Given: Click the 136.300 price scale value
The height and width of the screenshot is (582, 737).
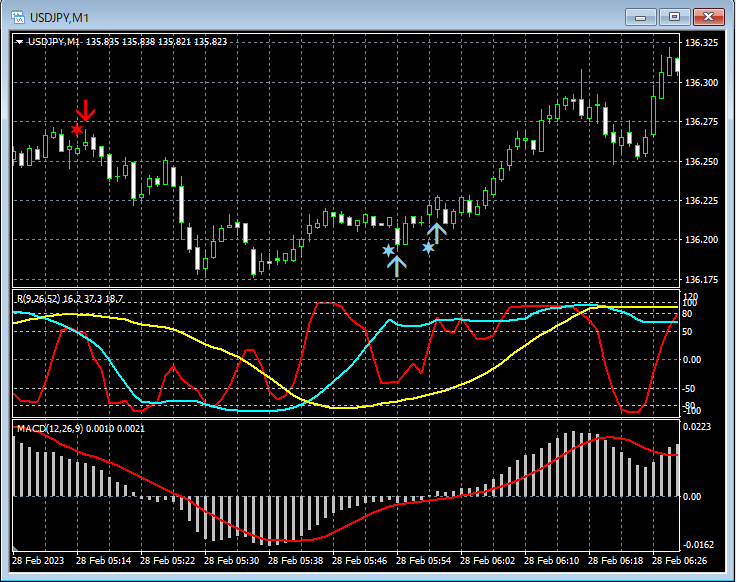Looking at the screenshot, I should tap(702, 83).
